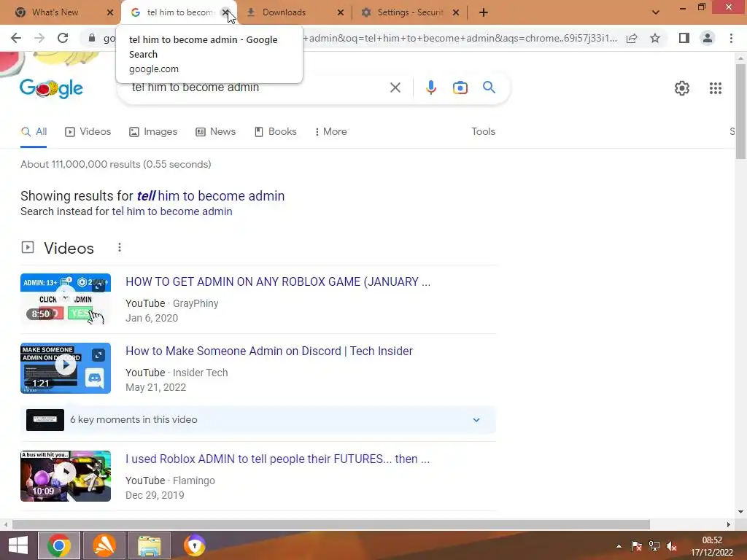747x560 pixels.
Task: Open I used Roblox ADMIN to tell people video
Action: point(277,459)
